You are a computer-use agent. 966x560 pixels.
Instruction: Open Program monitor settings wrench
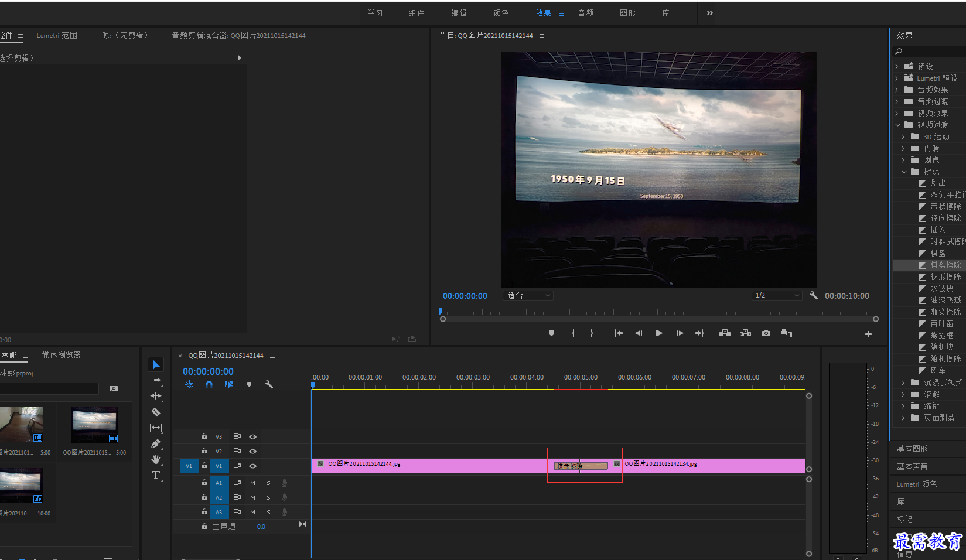[x=814, y=295]
